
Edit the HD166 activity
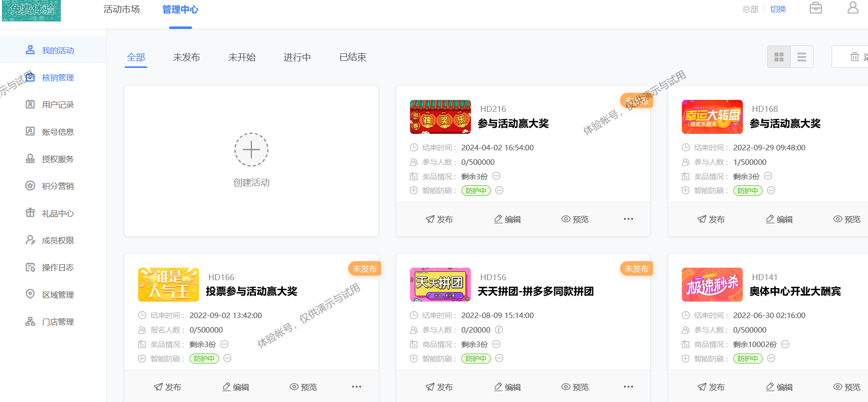(235, 387)
